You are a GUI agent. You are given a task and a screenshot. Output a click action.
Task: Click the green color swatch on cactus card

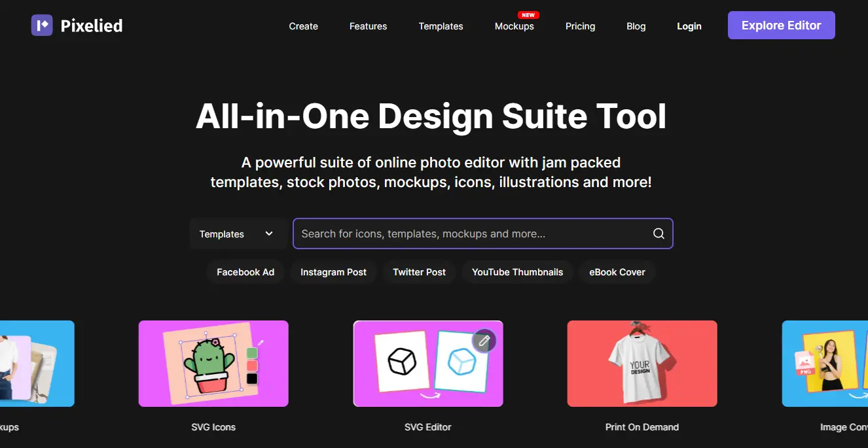(x=252, y=353)
